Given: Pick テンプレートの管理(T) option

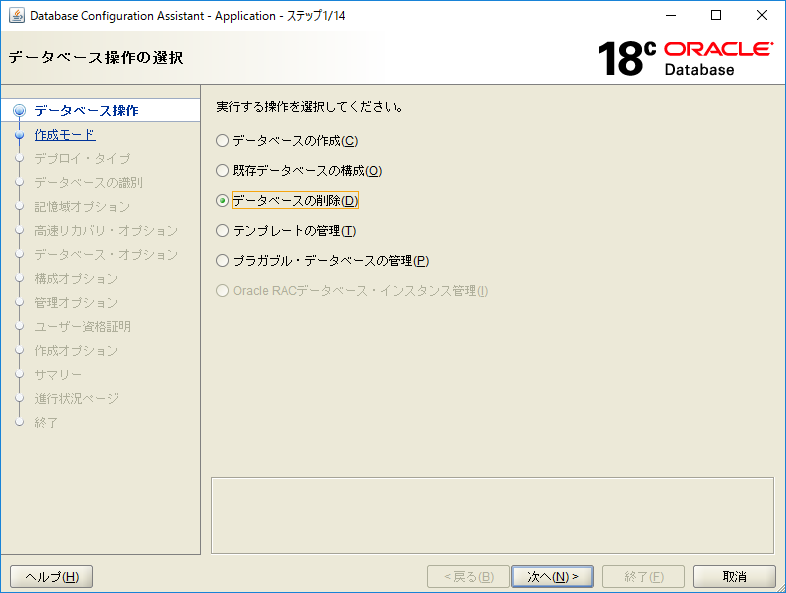Looking at the screenshot, I should pos(223,231).
